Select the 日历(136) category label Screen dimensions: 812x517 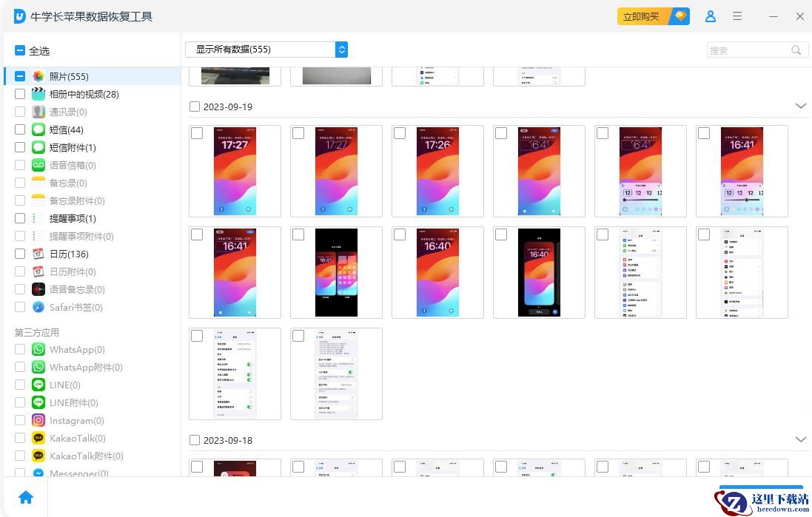pos(69,254)
